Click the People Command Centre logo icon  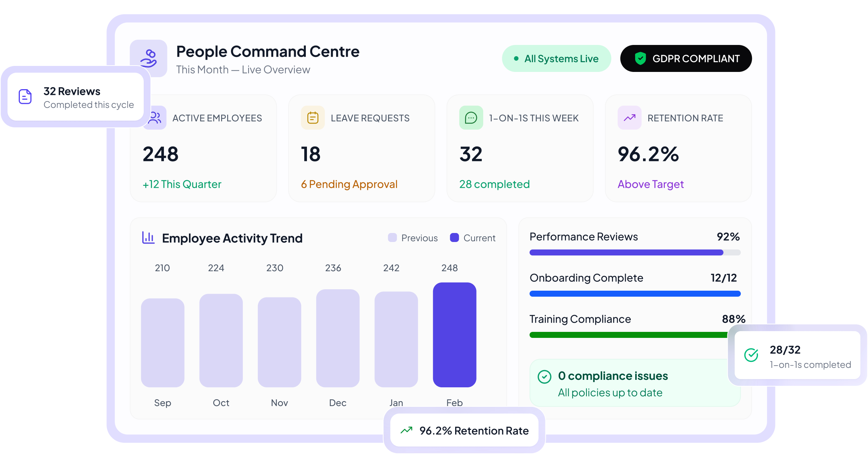pos(149,58)
